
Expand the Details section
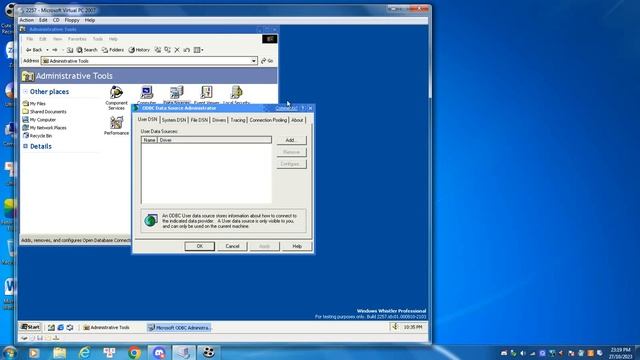coord(25,146)
